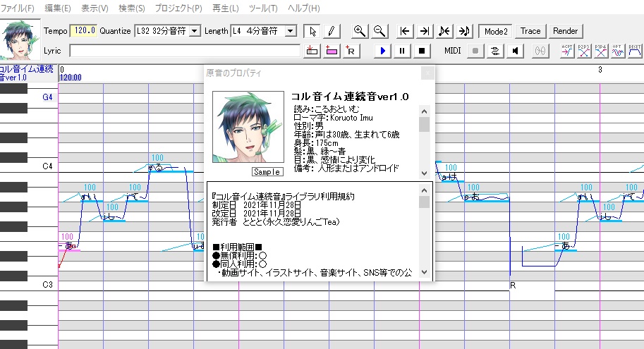Viewport: 644px width, 349px height.
Task: Go to the next note
Action: (x=463, y=31)
